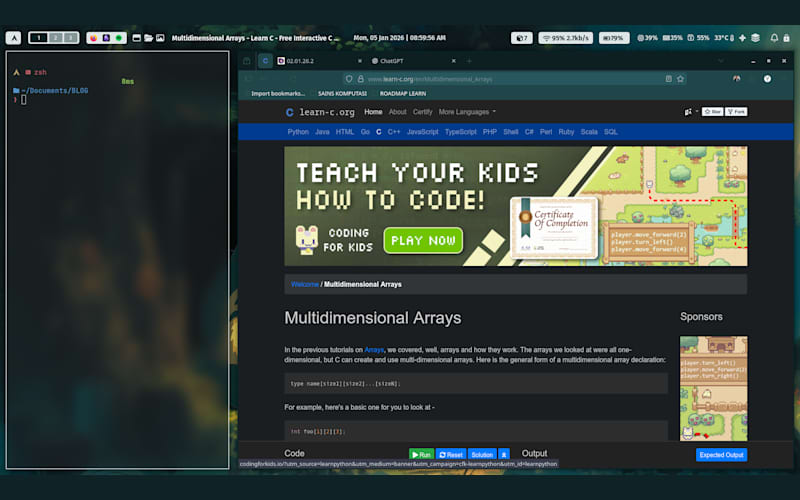Click PLAY NOW on the kids coding banner

[x=423, y=240]
